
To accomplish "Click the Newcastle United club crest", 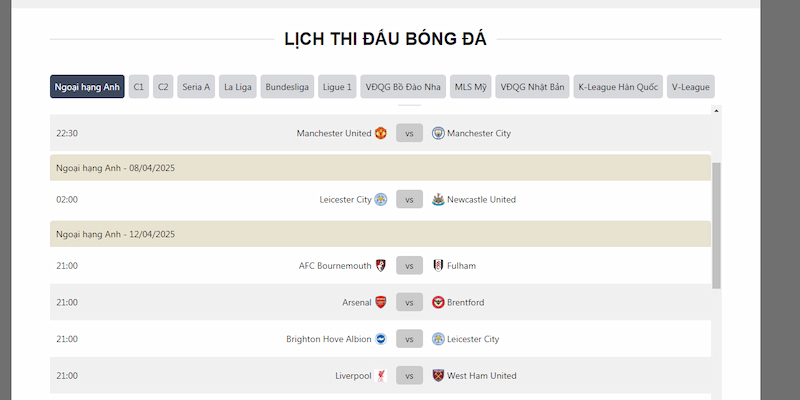I will point(438,199).
